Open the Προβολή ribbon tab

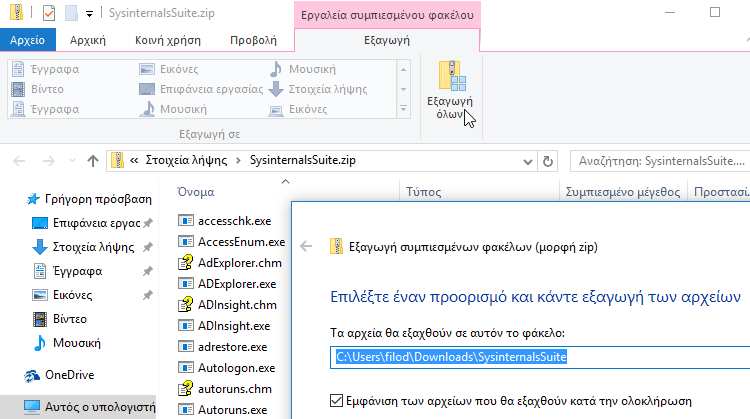tap(254, 40)
